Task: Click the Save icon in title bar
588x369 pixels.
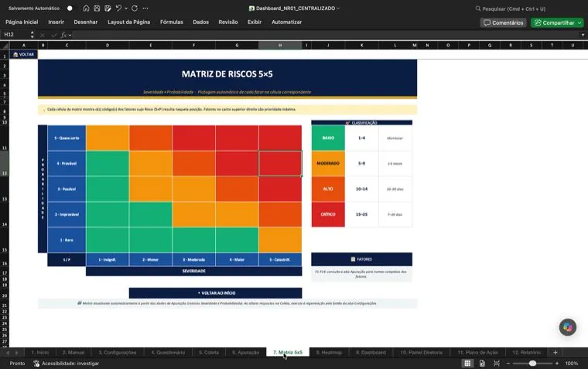Action: (97, 9)
